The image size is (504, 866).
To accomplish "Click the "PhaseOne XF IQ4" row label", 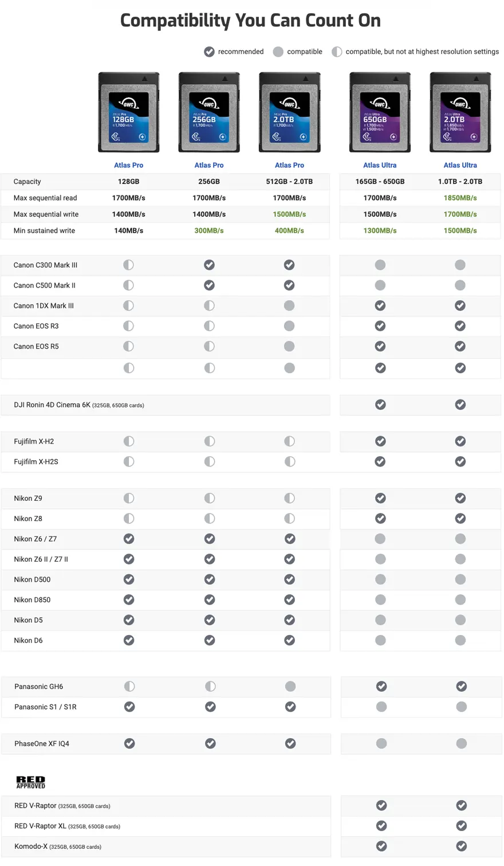I will [x=42, y=743].
